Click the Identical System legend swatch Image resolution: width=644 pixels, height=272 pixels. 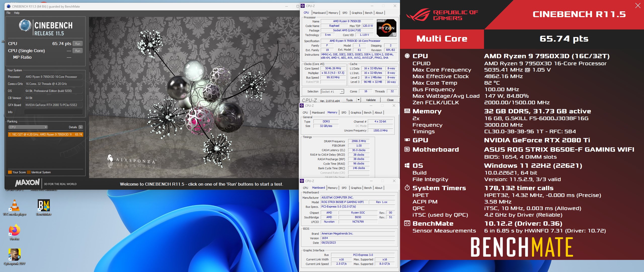[29, 172]
